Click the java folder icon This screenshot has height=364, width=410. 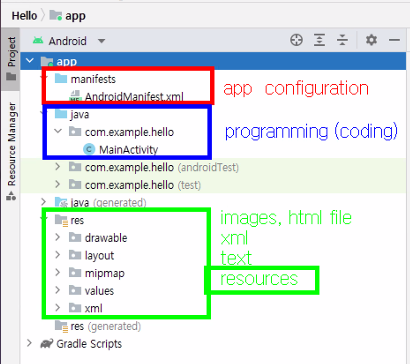pyautogui.click(x=61, y=114)
